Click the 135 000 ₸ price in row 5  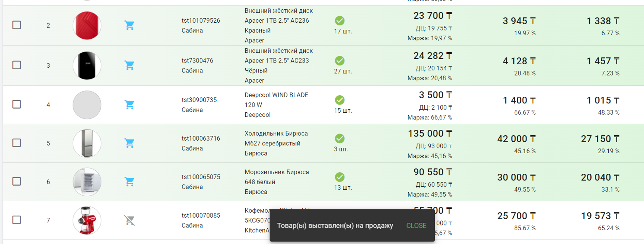[430, 134]
